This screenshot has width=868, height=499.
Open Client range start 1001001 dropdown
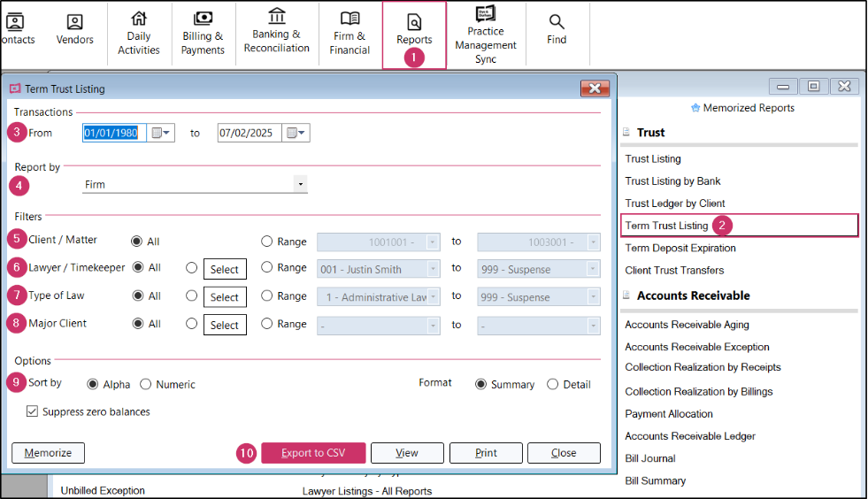pyautogui.click(x=433, y=242)
